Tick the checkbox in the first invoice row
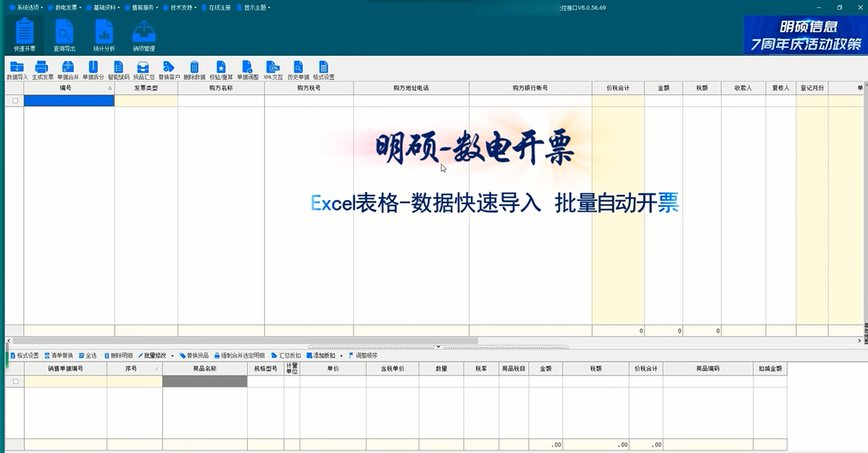Screen dimensions: 868x453 point(15,101)
